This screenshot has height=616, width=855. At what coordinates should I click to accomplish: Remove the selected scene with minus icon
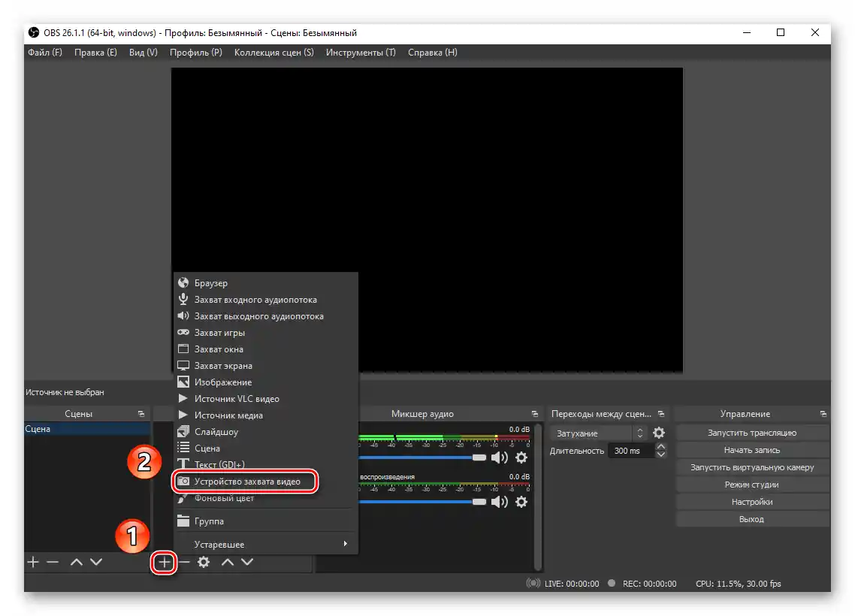tap(53, 562)
